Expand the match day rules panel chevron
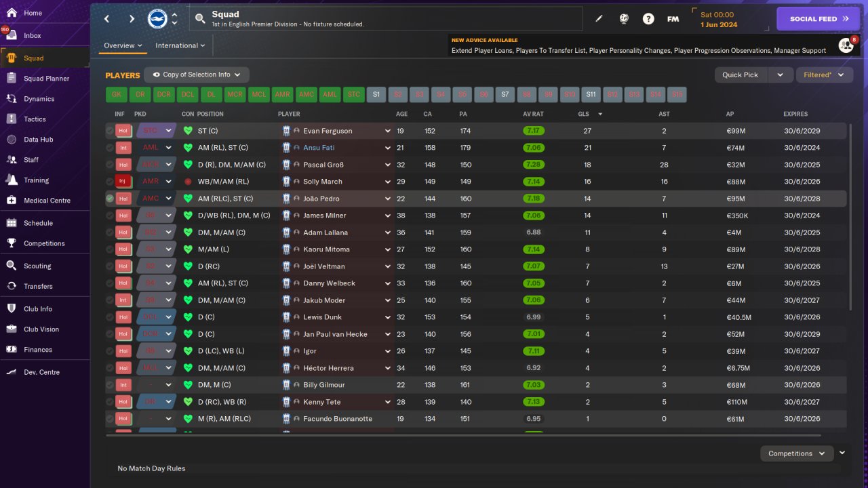 click(842, 453)
